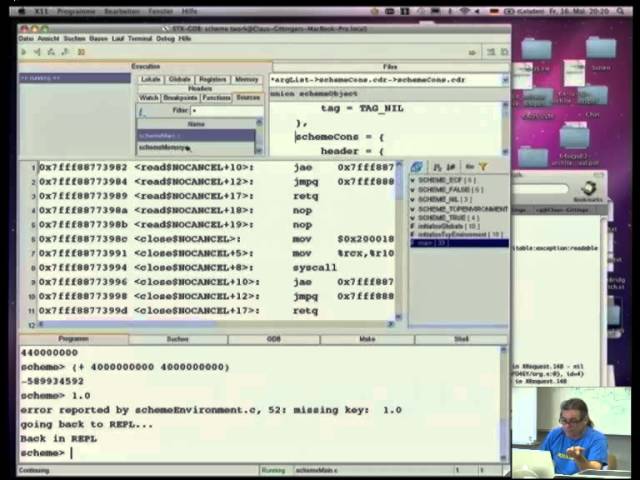The width and height of the screenshot is (640, 480).
Task: Switch to the Suchen bottom tab
Action: (x=178, y=339)
